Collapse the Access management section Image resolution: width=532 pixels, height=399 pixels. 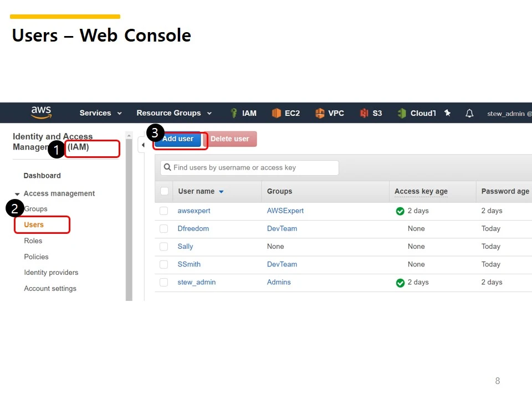17,194
